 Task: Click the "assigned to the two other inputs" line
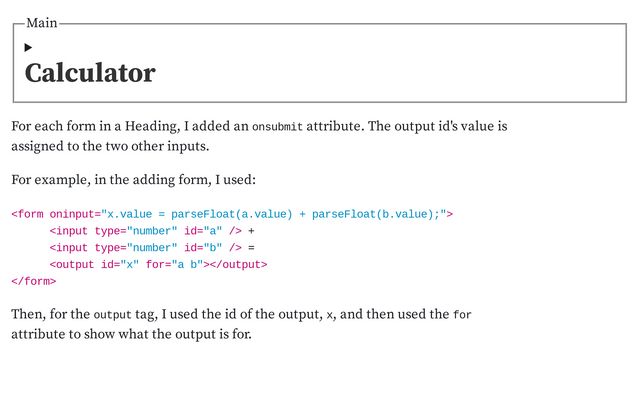[109, 145]
